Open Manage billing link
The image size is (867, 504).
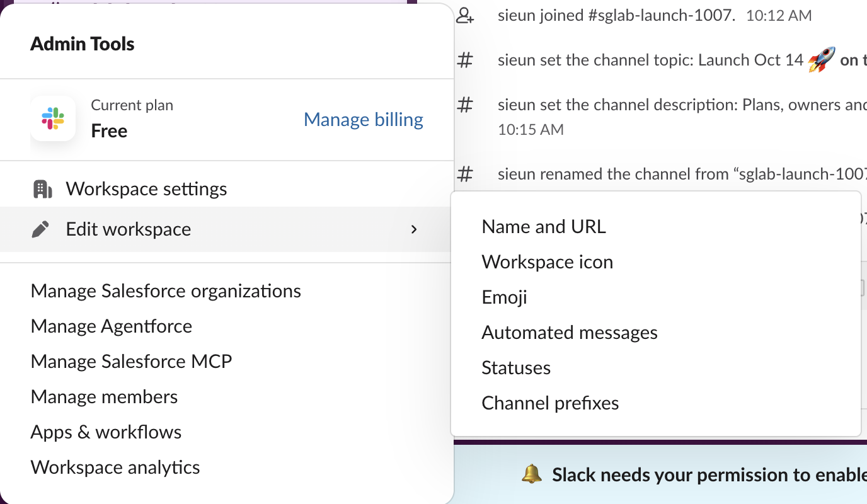point(364,120)
